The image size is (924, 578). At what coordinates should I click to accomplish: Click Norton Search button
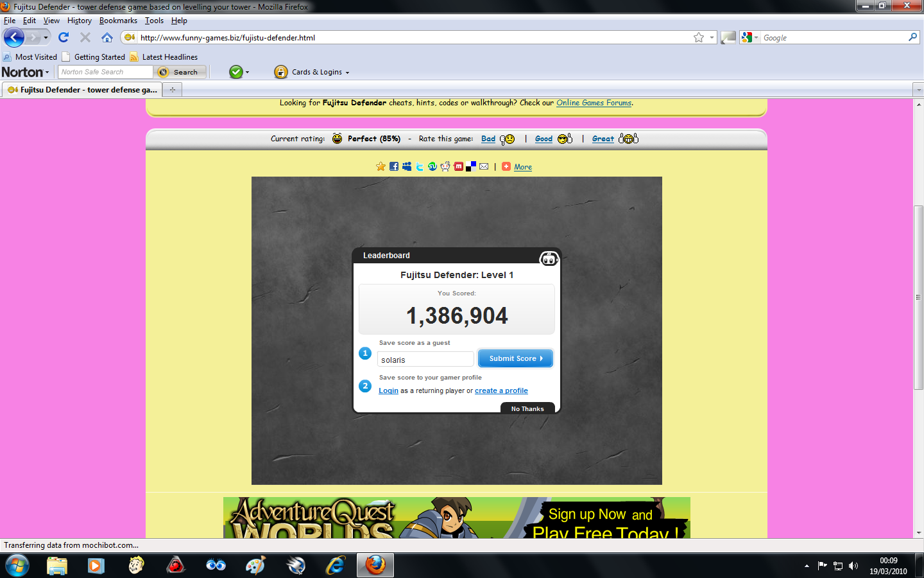(x=180, y=72)
